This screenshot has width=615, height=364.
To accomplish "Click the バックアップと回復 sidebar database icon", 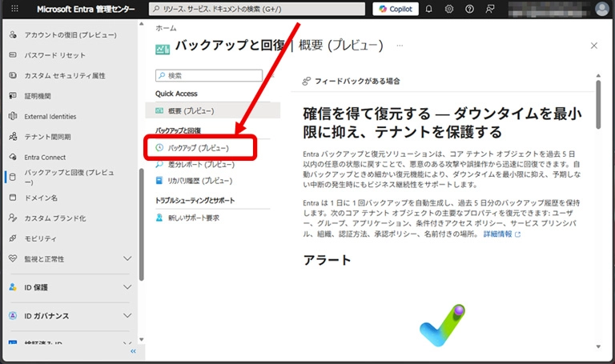I will point(13,177).
